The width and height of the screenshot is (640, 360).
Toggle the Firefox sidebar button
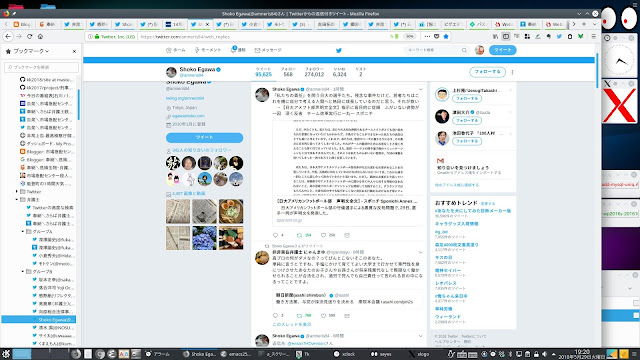pyautogui.click(x=506, y=36)
